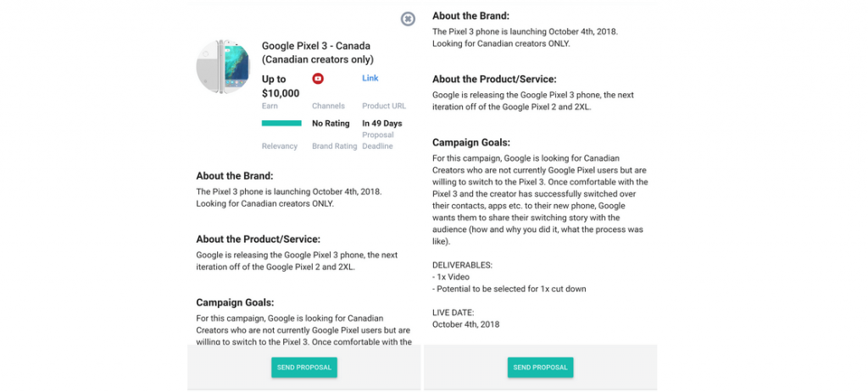Open the Google Pixel 3 phone thumbnail
The height and width of the screenshot is (392, 868).
(223, 66)
